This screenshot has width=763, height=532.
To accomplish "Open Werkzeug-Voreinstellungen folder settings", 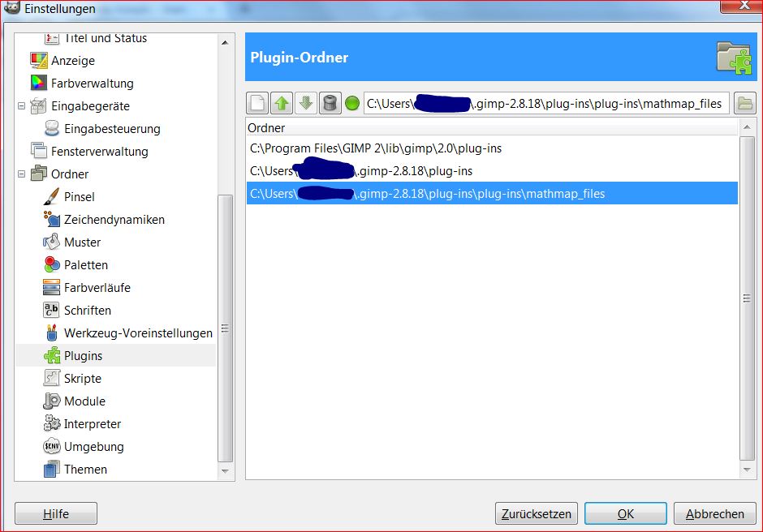I will 138,333.
